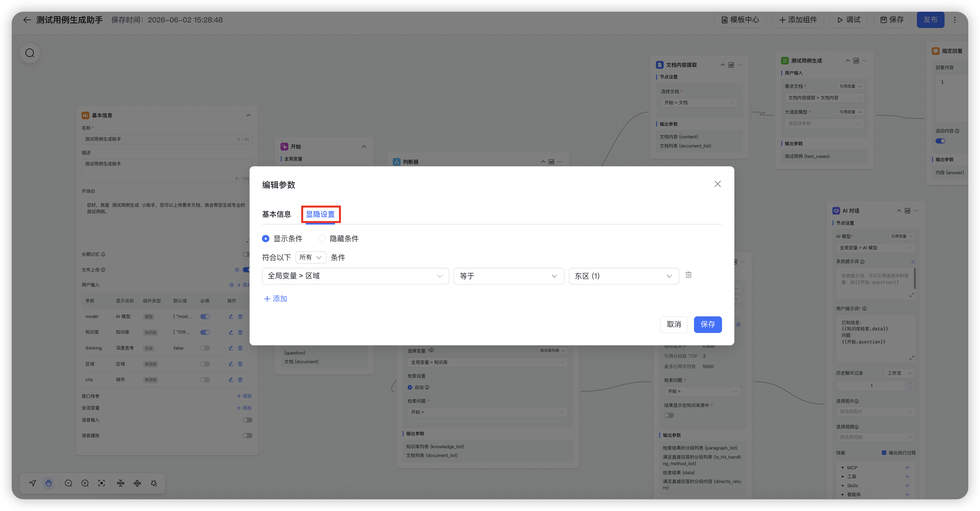Click 添加 next to 会话变量
980x511 pixels.
pyautogui.click(x=244, y=408)
